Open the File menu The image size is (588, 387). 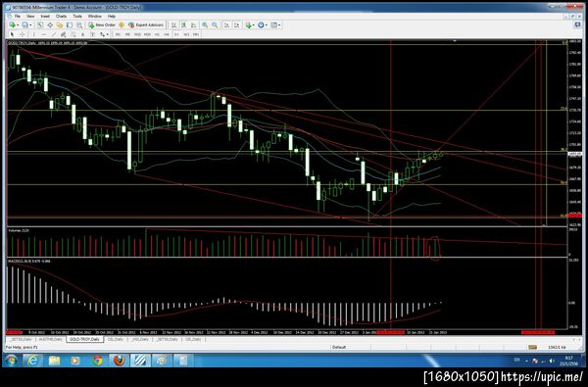18,16
